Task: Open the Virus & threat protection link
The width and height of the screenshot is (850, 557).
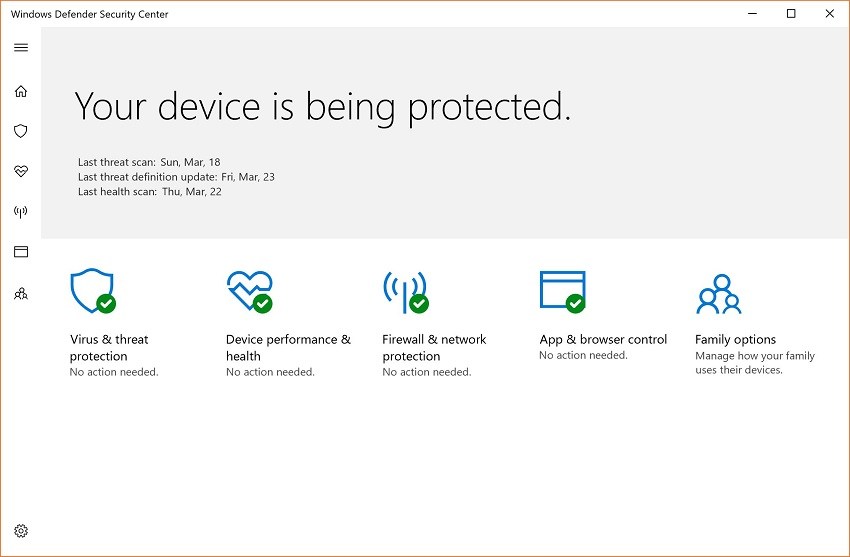Action: pyautogui.click(x=109, y=348)
